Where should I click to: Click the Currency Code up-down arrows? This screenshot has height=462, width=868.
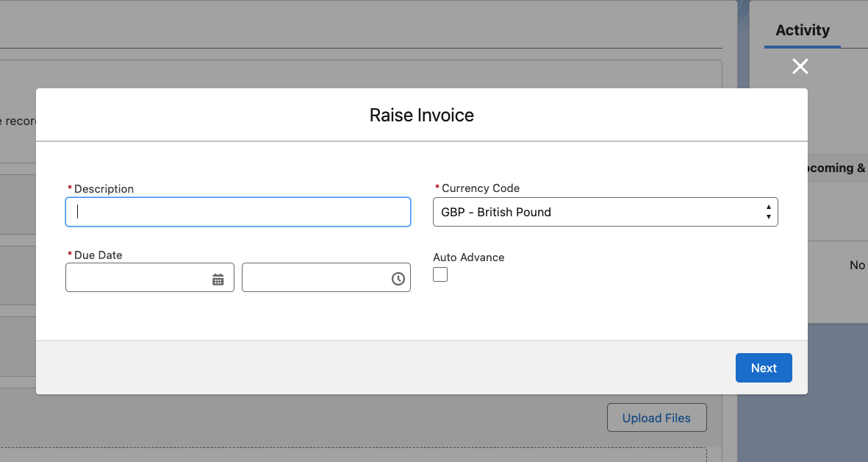(x=768, y=212)
